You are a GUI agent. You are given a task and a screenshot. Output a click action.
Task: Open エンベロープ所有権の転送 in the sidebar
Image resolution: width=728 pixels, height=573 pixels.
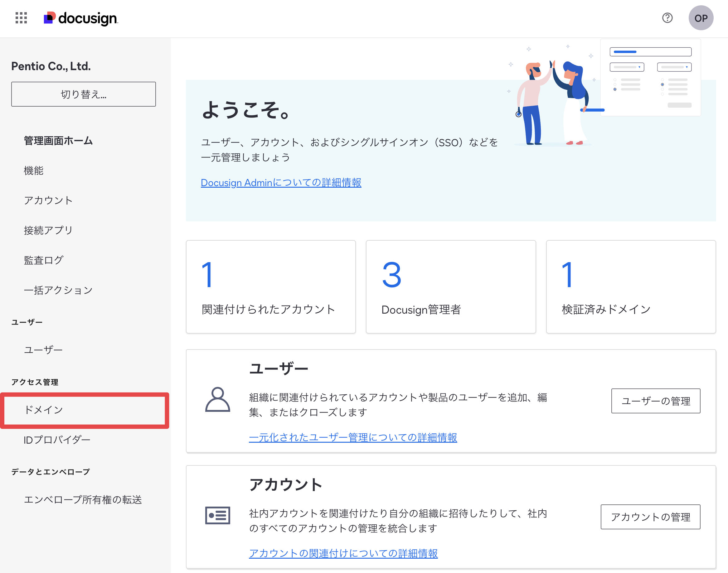coord(83,500)
